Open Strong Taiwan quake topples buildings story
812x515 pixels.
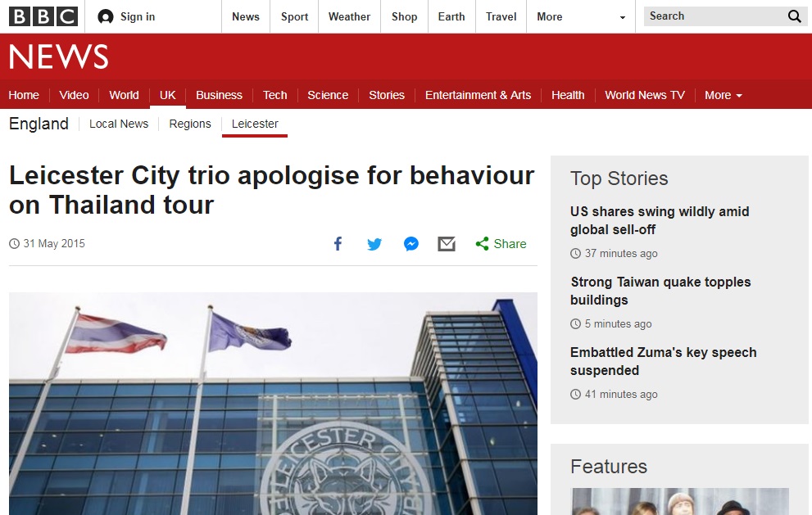tap(660, 291)
